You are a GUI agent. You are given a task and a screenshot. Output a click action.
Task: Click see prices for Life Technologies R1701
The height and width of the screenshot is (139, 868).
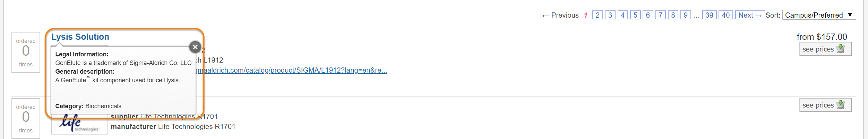pos(825,105)
